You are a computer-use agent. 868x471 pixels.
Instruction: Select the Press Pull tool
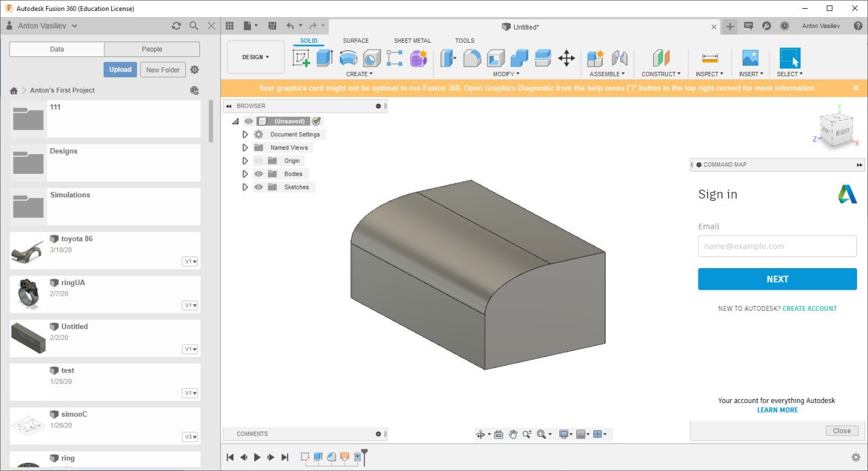click(448, 58)
